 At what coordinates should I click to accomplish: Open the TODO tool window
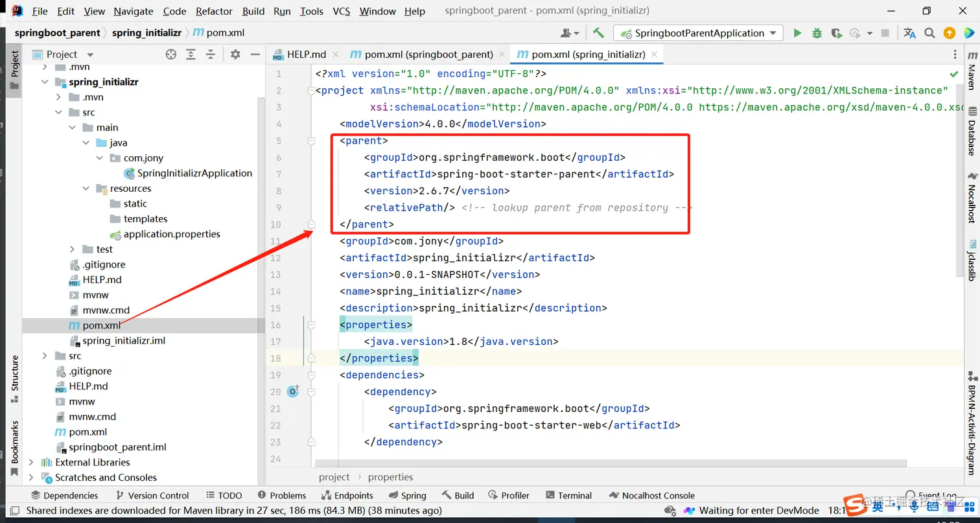click(x=224, y=496)
